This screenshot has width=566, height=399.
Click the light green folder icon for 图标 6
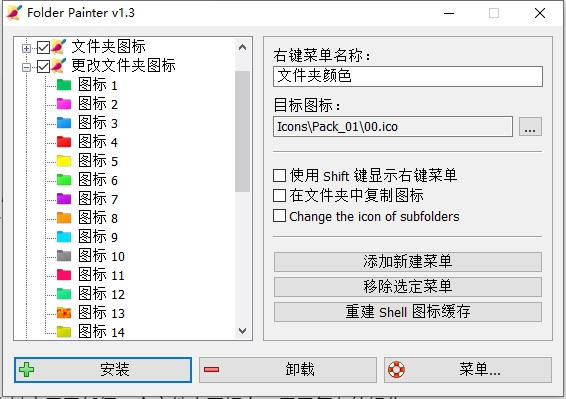(x=64, y=180)
